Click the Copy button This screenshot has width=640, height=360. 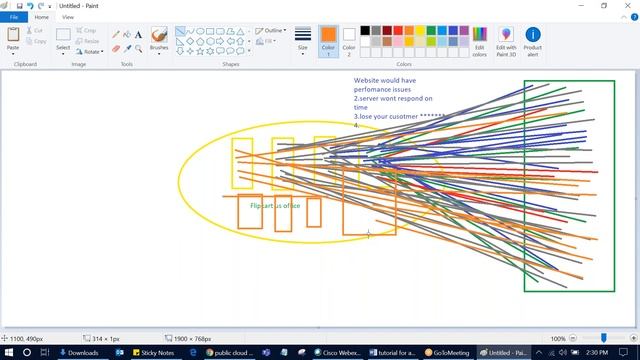pyautogui.click(x=36, y=41)
